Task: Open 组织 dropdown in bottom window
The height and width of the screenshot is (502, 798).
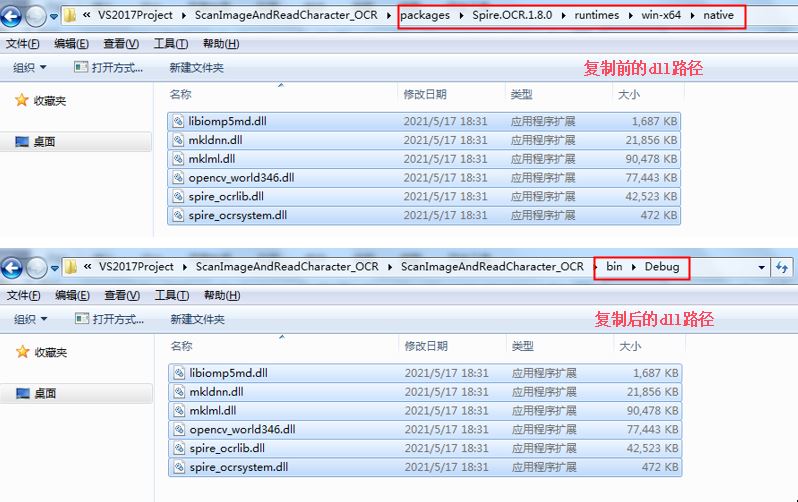Action: (x=31, y=319)
